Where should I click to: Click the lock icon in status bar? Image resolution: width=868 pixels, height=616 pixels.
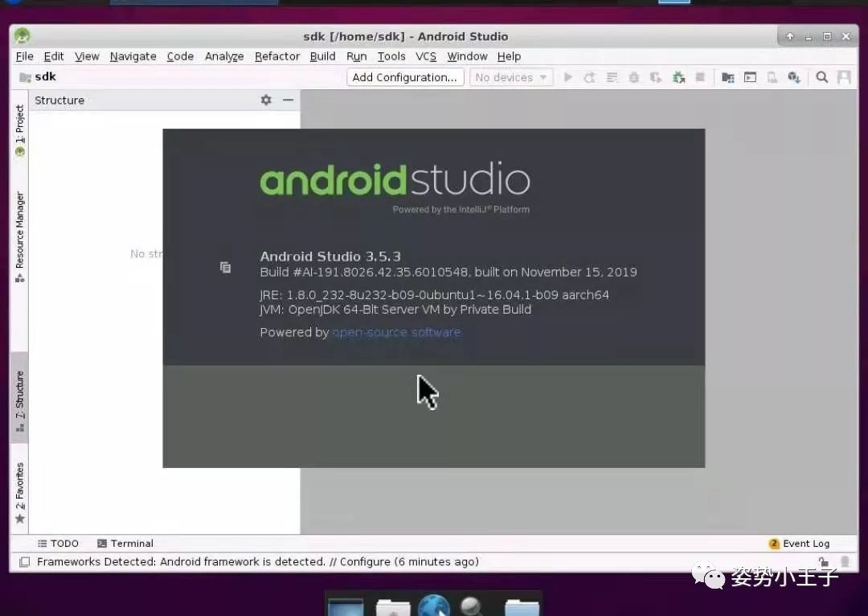[x=824, y=561]
